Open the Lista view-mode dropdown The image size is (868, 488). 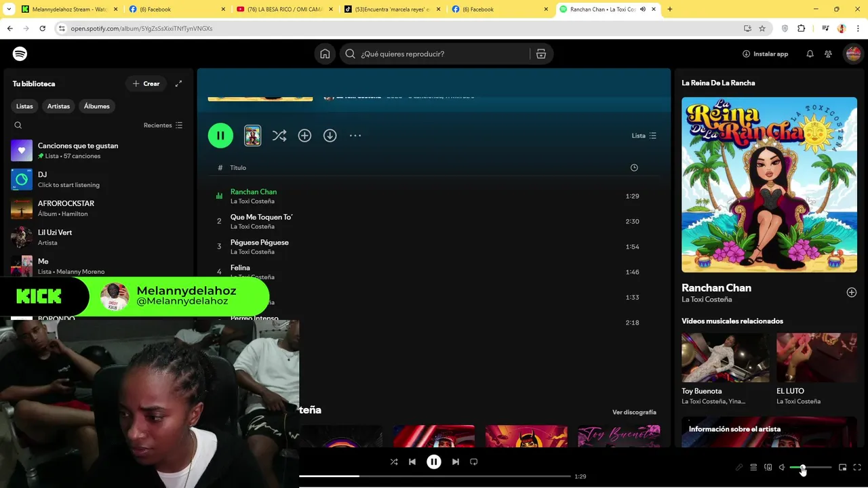pyautogui.click(x=644, y=136)
